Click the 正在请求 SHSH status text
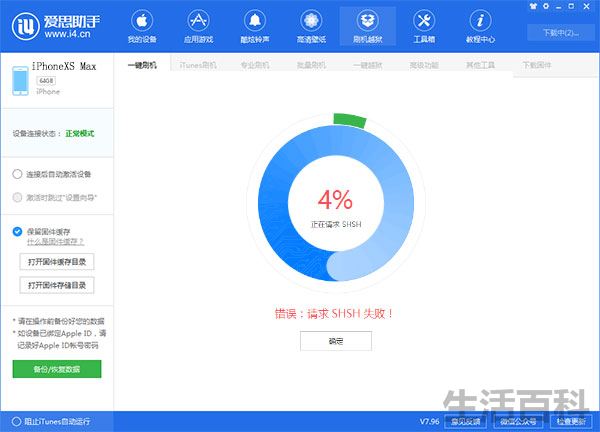600x432 pixels. 336,224
